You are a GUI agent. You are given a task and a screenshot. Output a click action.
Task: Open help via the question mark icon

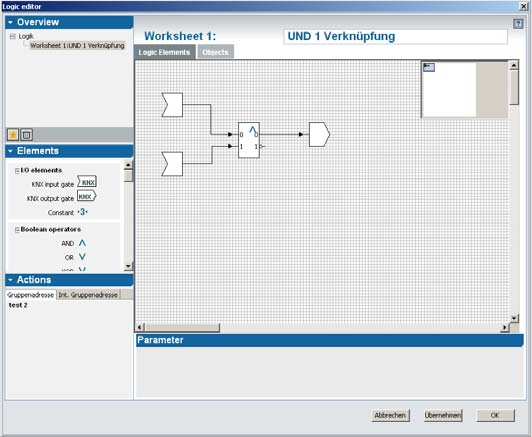[x=518, y=24]
